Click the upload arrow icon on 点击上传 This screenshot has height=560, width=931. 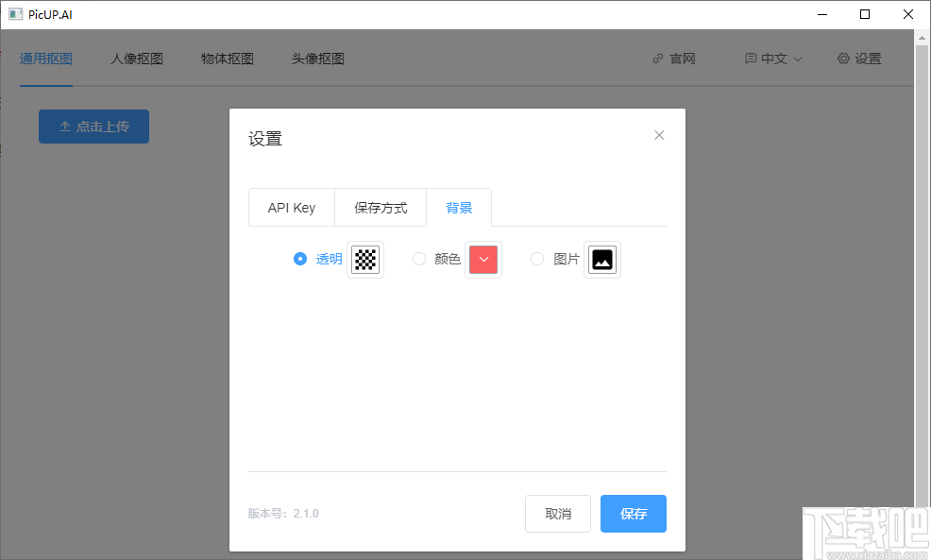pos(62,126)
